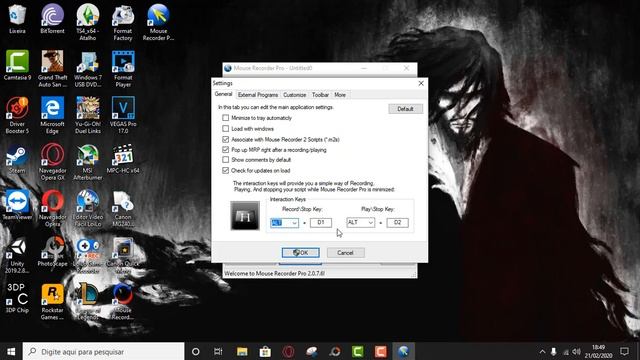The height and width of the screenshot is (360, 640).
Task: Select the VEGAS Pro 17.0 icon
Action: (123, 115)
